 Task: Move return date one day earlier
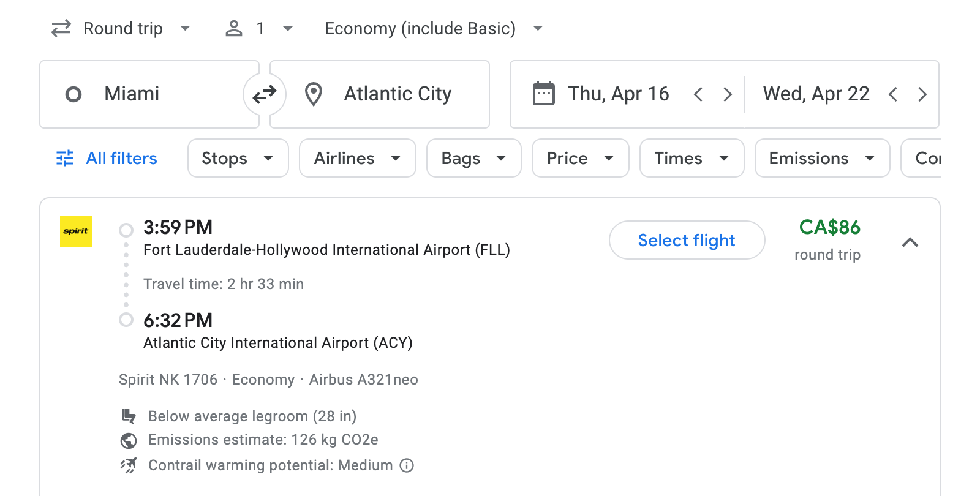(893, 94)
